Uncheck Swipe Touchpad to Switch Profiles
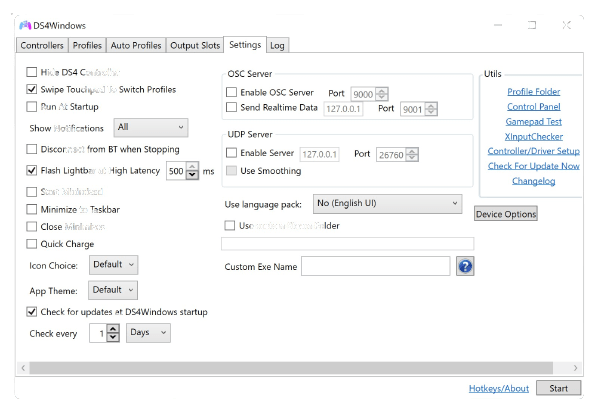601x415 pixels. [31, 89]
